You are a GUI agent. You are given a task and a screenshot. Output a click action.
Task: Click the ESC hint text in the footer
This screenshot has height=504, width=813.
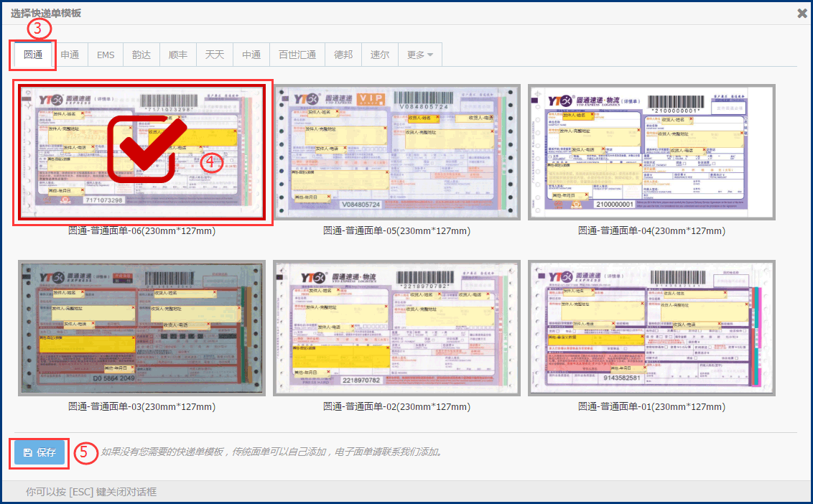[91, 492]
